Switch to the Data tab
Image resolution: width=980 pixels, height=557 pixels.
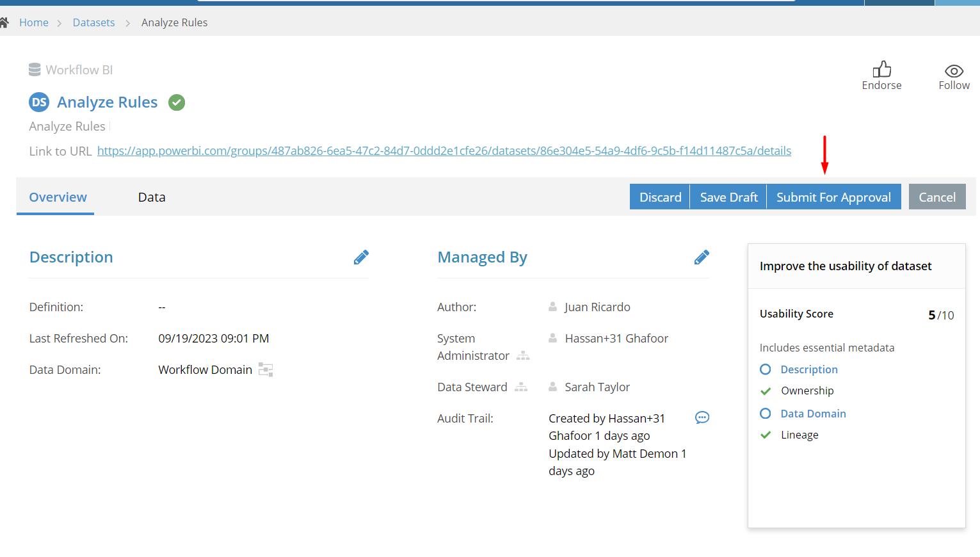click(151, 197)
